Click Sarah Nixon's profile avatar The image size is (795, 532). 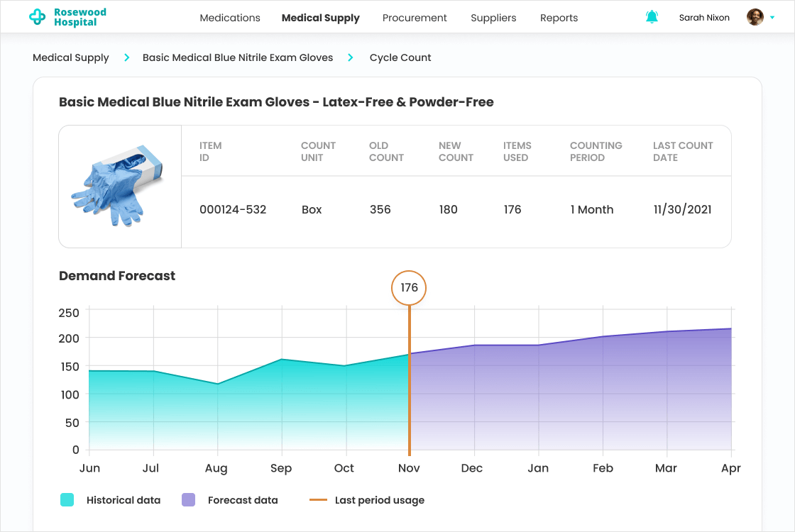(755, 17)
